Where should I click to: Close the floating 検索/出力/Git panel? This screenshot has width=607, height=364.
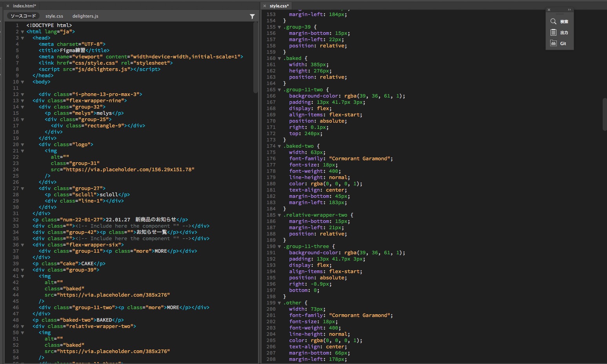[549, 10]
